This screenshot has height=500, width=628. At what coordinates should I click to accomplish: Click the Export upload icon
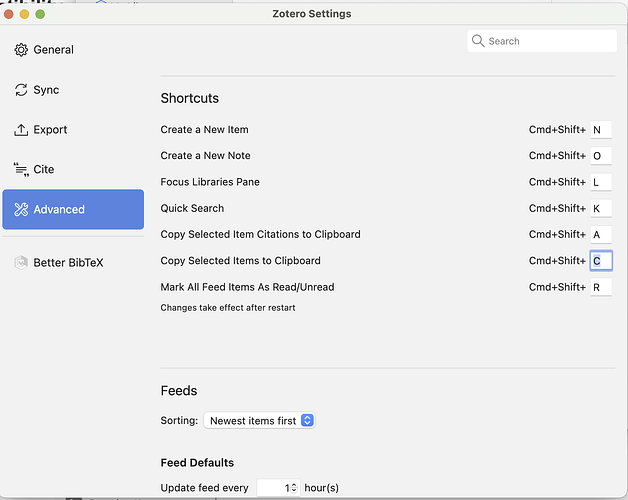point(21,130)
